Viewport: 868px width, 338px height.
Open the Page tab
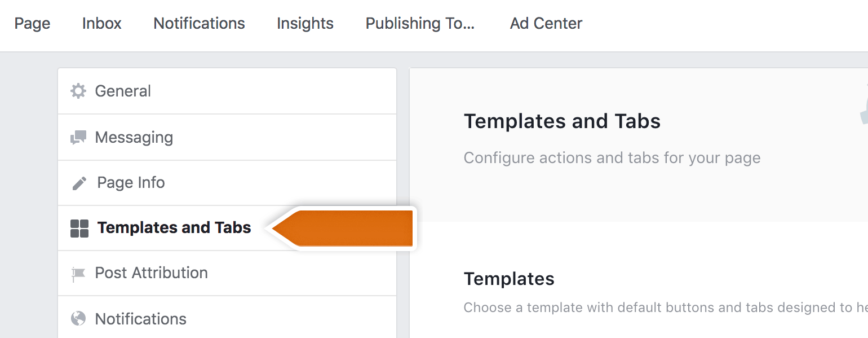pyautogui.click(x=32, y=23)
